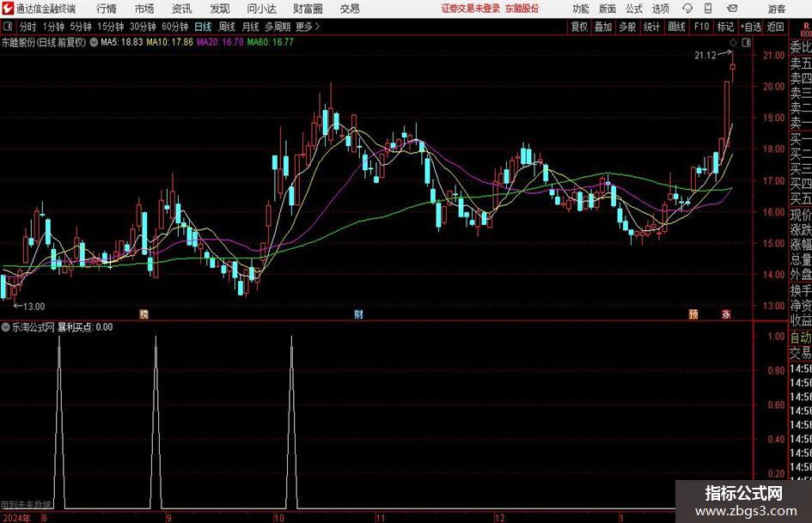Click the 标记 mark button
Viewport: 812px width, 523px height.
pyautogui.click(x=725, y=27)
